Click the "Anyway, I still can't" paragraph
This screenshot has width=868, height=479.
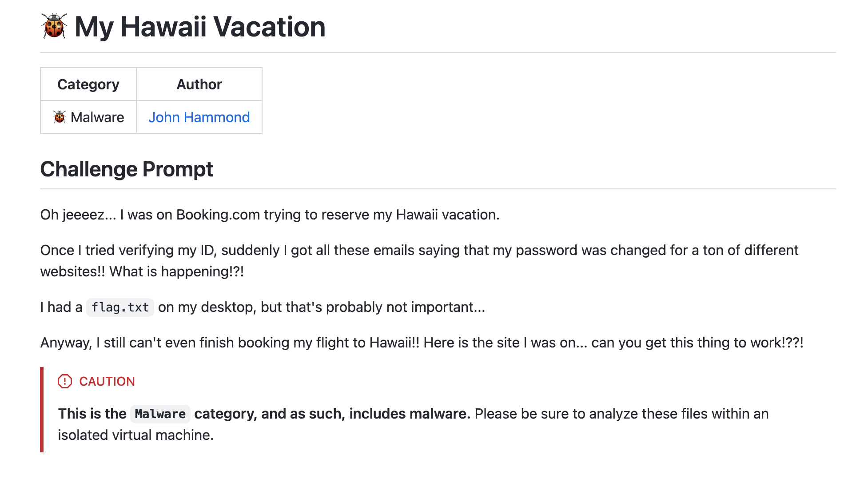422,343
